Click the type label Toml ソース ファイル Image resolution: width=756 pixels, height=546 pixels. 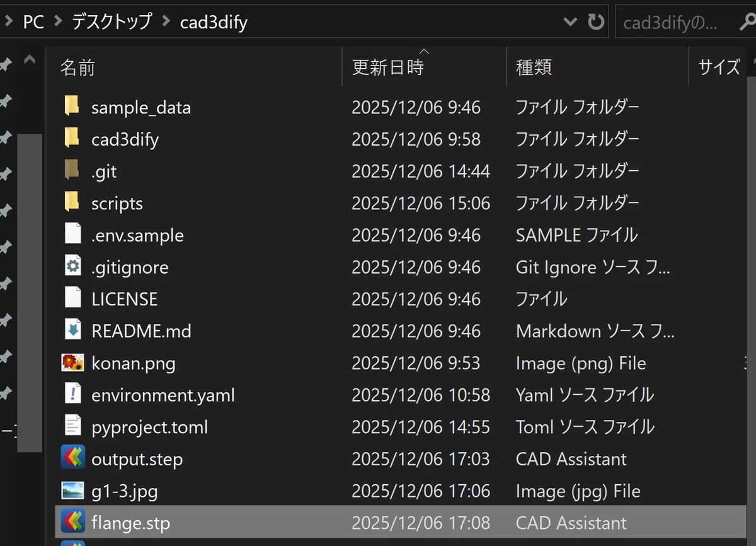click(585, 427)
